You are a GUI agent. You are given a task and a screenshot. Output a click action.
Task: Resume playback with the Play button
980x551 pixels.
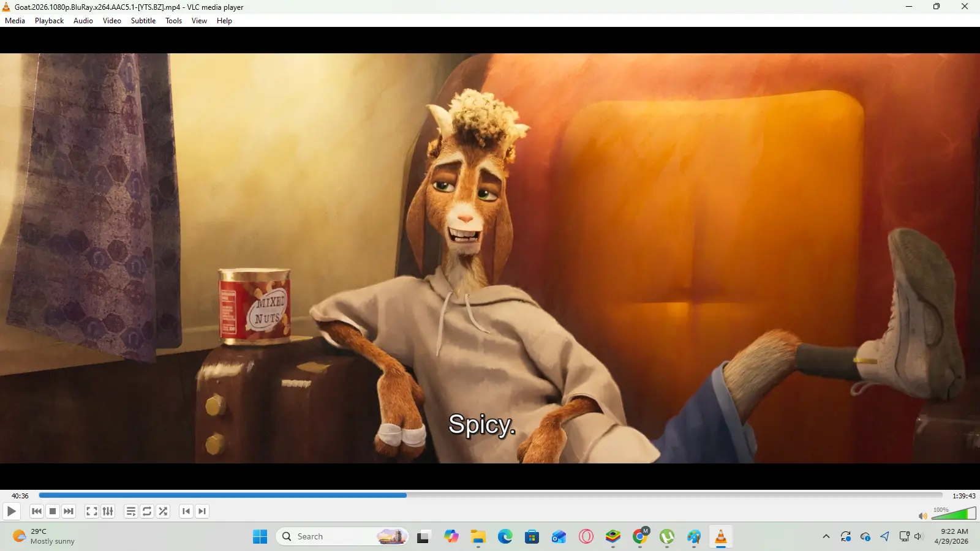(11, 511)
